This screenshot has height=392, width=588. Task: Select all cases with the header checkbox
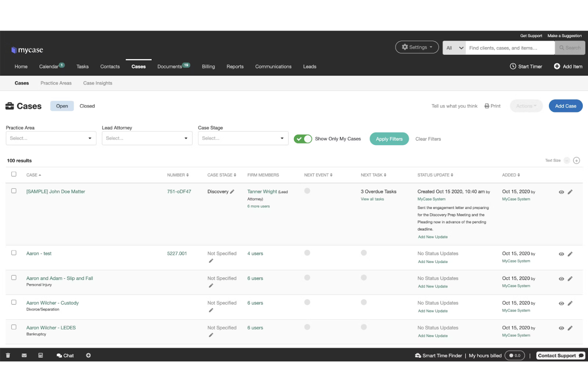[14, 174]
